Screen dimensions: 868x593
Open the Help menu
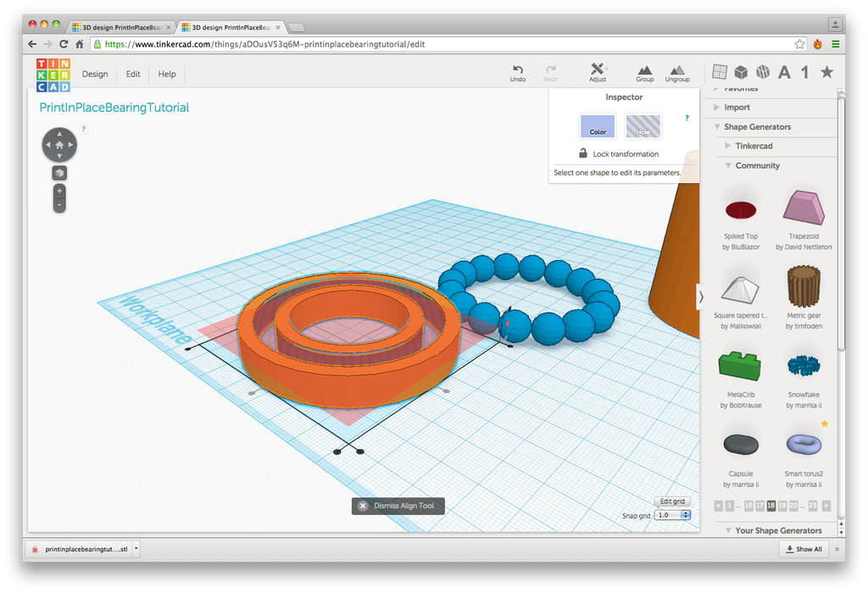click(167, 75)
